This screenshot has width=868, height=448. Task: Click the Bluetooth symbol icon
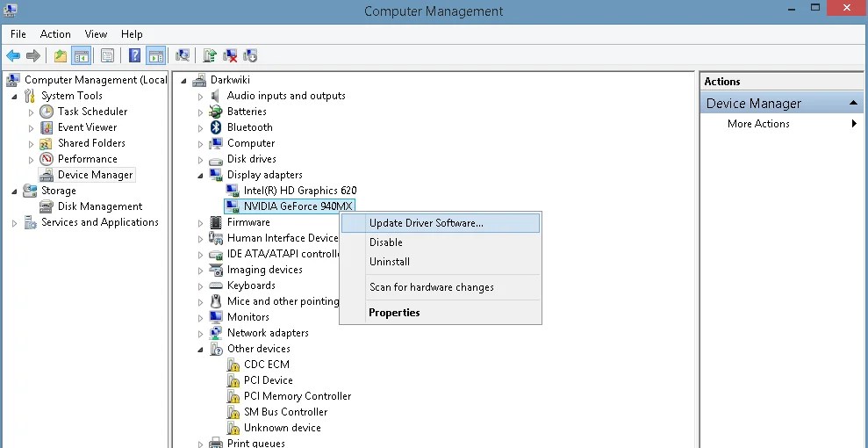216,127
